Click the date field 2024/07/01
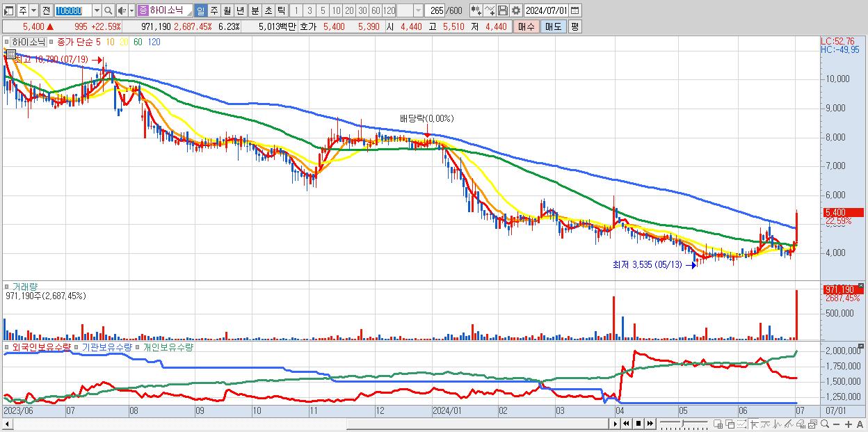Viewport: 868px width, 432px height. 546,10
